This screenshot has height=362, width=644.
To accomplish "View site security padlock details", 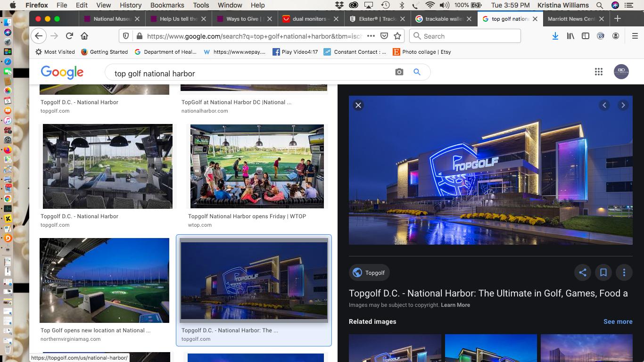I will pyautogui.click(x=139, y=36).
